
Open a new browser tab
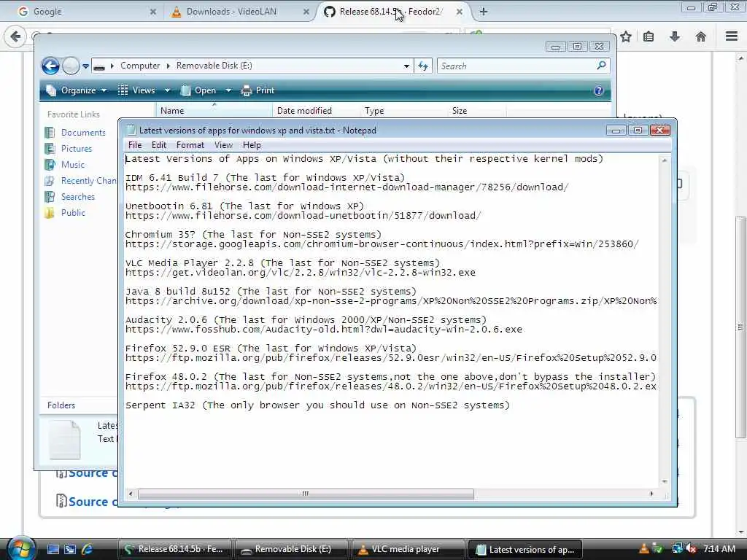coord(483,12)
